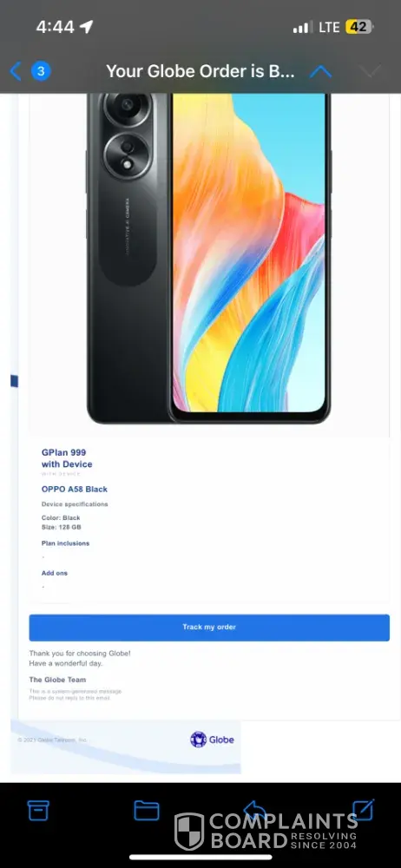Viewport: 401px width, 868px height.
Task: Go to the next message with down arrow
Action: [370, 71]
